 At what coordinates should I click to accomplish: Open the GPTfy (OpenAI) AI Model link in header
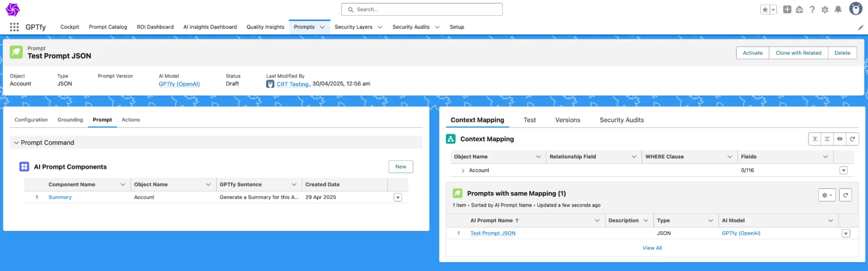(179, 84)
